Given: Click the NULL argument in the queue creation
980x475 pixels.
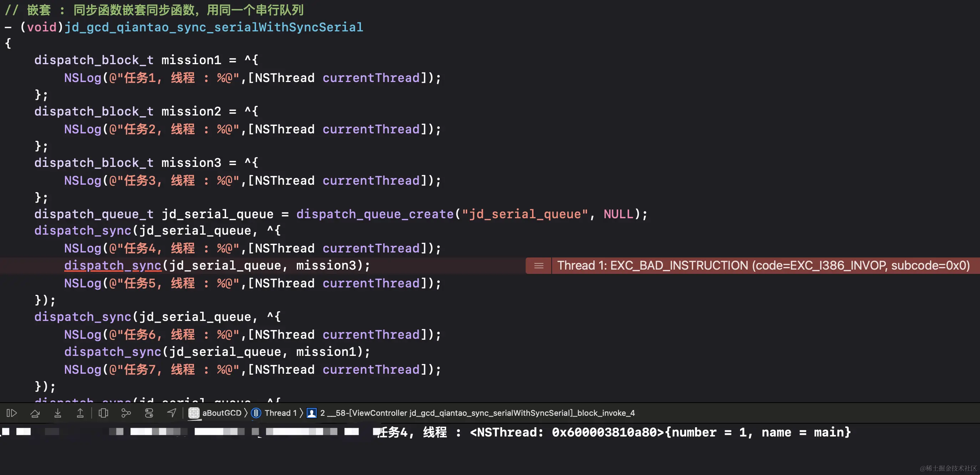Looking at the screenshot, I should click(x=618, y=214).
